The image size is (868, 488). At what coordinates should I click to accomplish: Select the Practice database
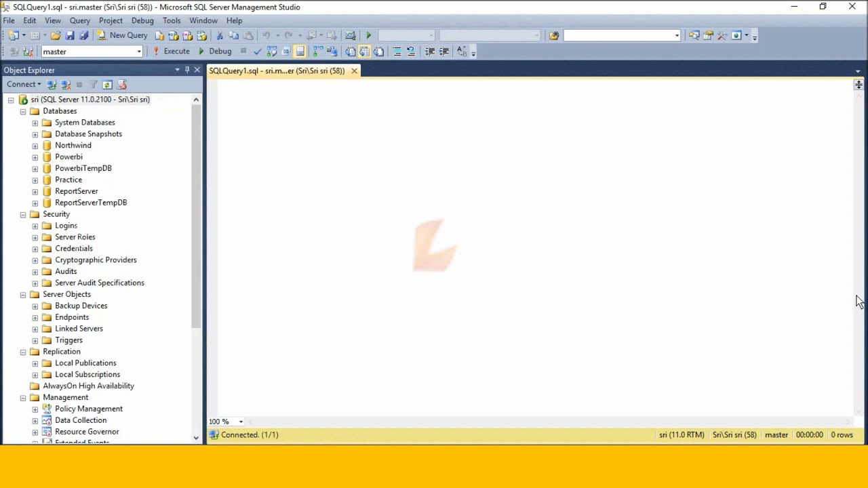(68, 180)
